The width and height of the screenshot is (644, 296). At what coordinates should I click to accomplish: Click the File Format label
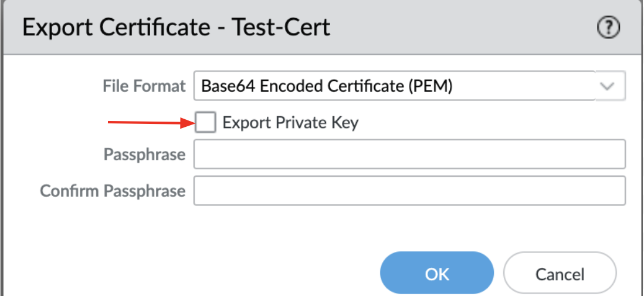(x=144, y=86)
